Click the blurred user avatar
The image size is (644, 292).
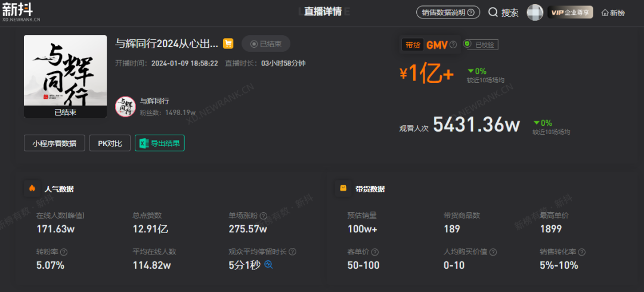click(x=535, y=13)
